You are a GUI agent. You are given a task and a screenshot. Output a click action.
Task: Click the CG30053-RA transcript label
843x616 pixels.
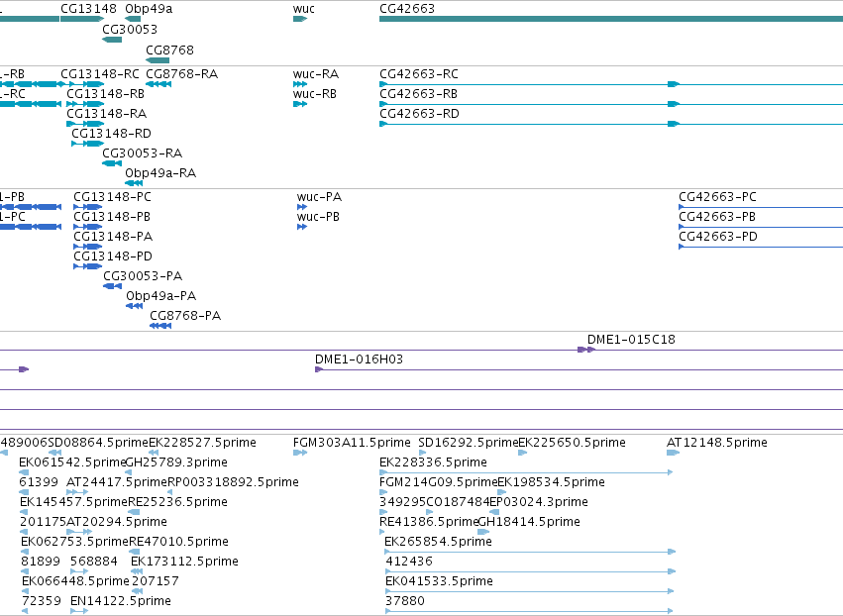pos(143,154)
